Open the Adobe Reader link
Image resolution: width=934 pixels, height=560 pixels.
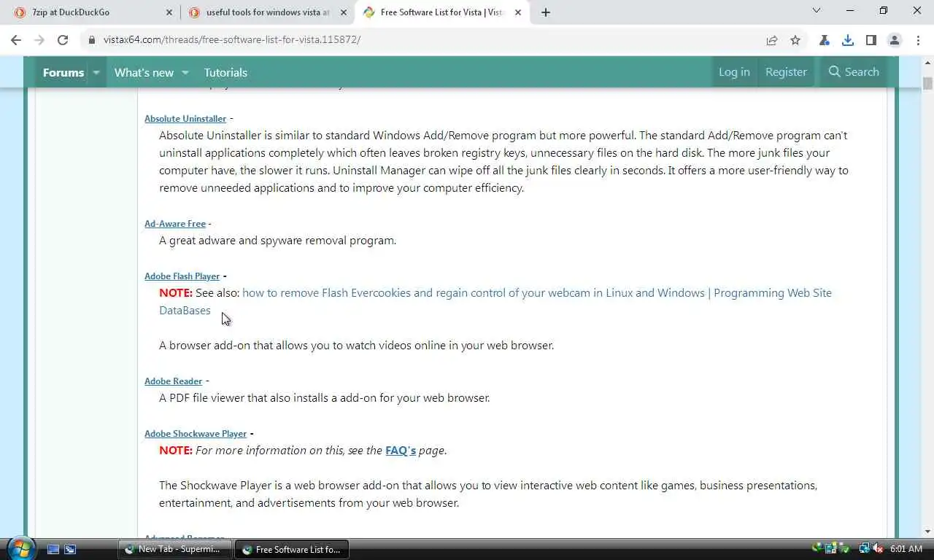point(173,381)
